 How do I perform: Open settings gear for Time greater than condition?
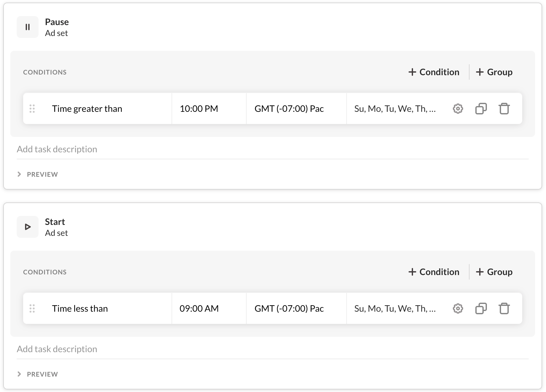458,109
